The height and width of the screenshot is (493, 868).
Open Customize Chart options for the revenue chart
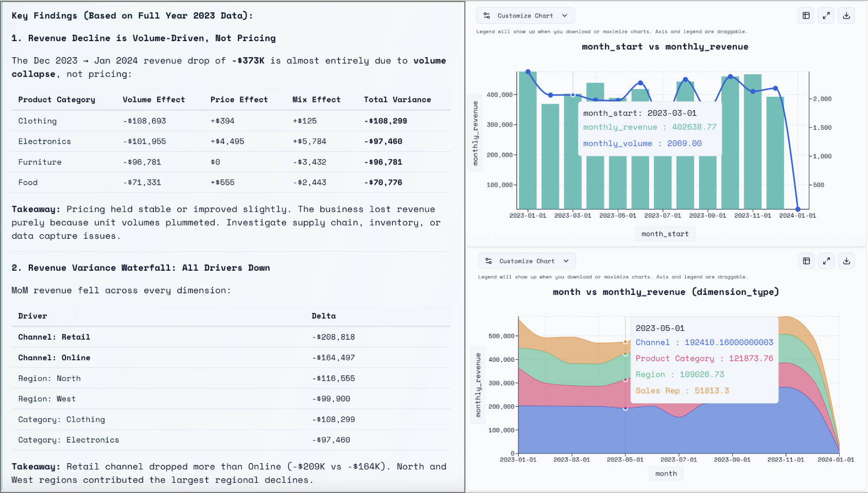pyautogui.click(x=525, y=15)
